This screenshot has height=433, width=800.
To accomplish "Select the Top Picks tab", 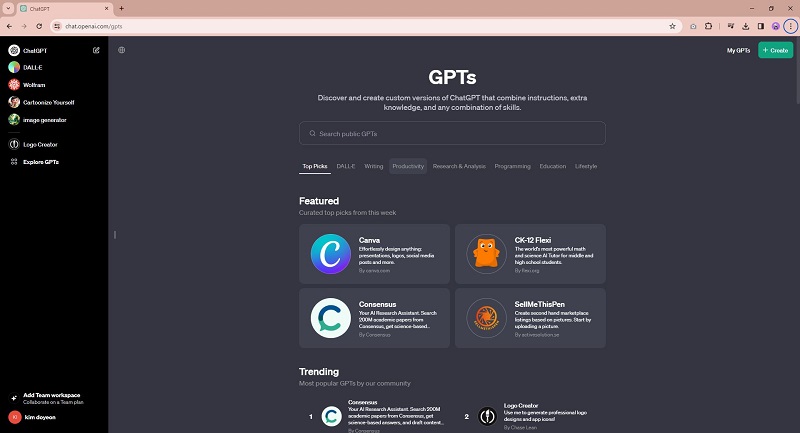I will click(315, 166).
